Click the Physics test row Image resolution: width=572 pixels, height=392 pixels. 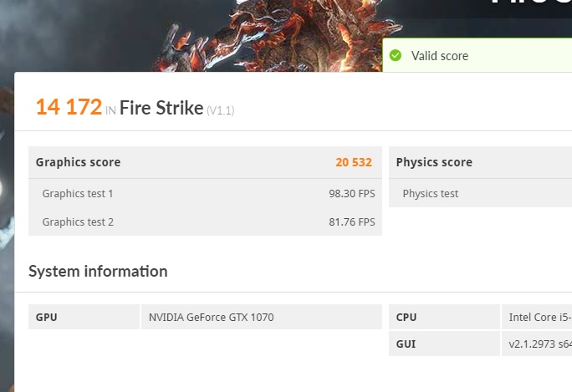coord(431,194)
